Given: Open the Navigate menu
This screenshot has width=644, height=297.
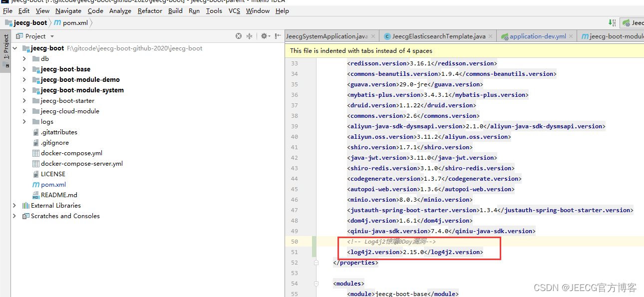Looking at the screenshot, I should (x=68, y=10).
